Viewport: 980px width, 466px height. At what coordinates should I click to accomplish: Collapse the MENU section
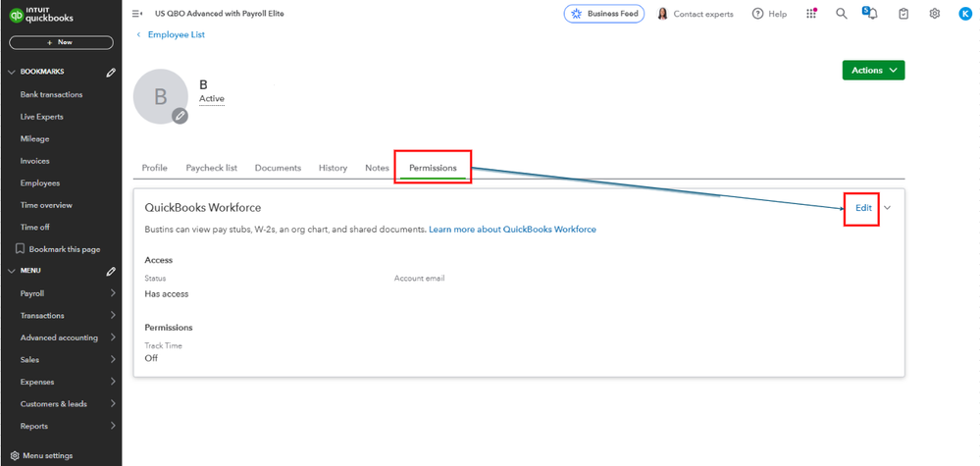(11, 271)
